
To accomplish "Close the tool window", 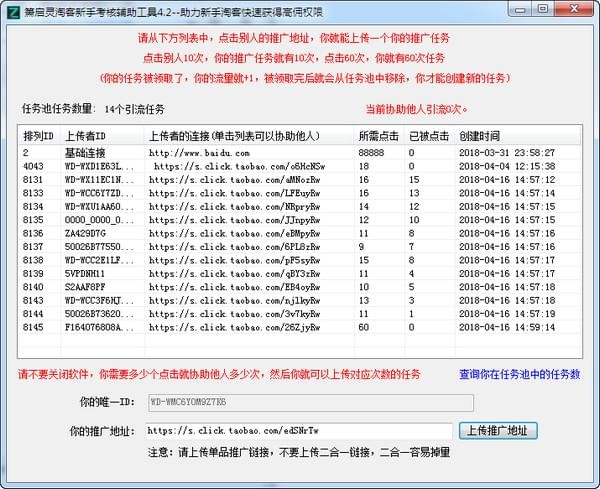I will click(x=574, y=9).
